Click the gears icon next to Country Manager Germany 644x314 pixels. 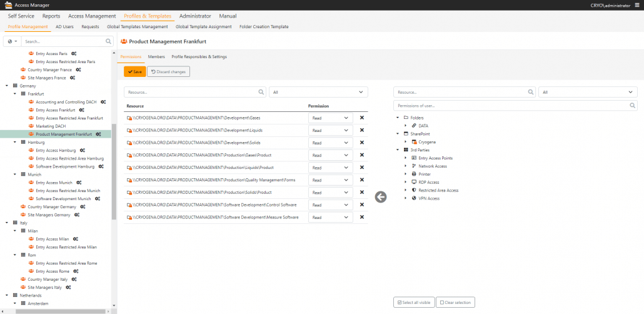coord(81,206)
